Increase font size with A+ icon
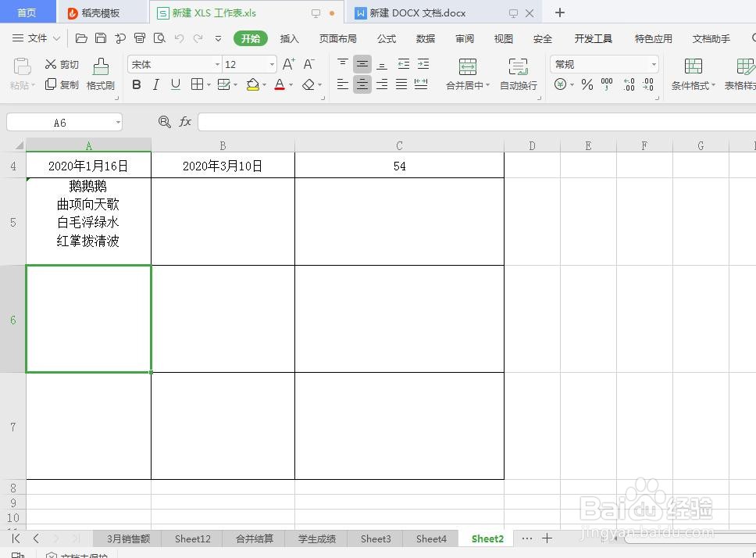The image size is (756, 558). click(x=288, y=64)
